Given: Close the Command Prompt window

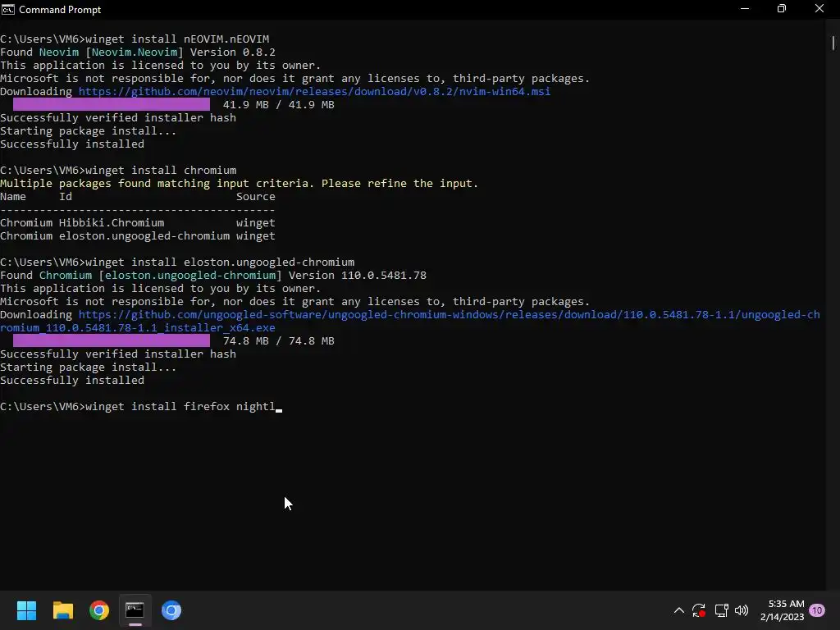Looking at the screenshot, I should [819, 9].
